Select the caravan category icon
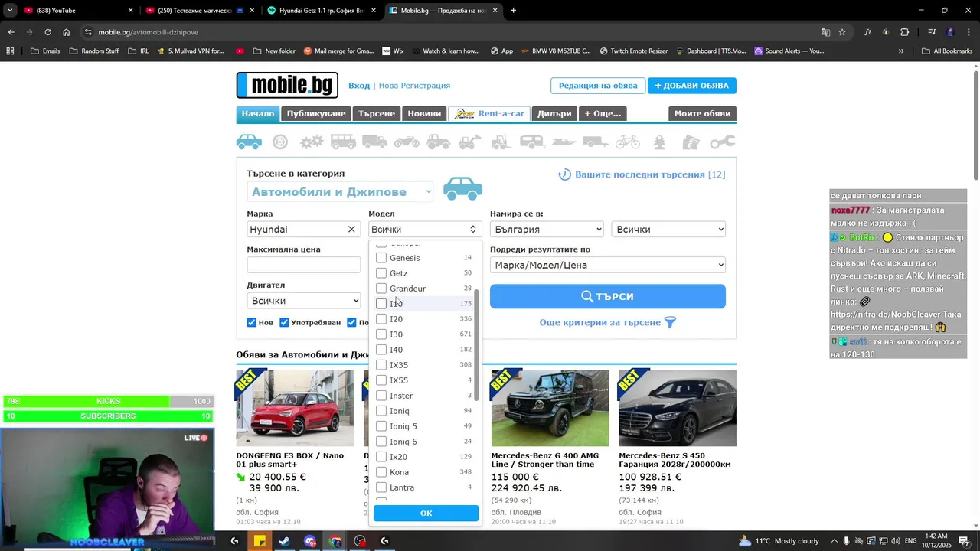The height and width of the screenshot is (551, 980). click(x=532, y=142)
